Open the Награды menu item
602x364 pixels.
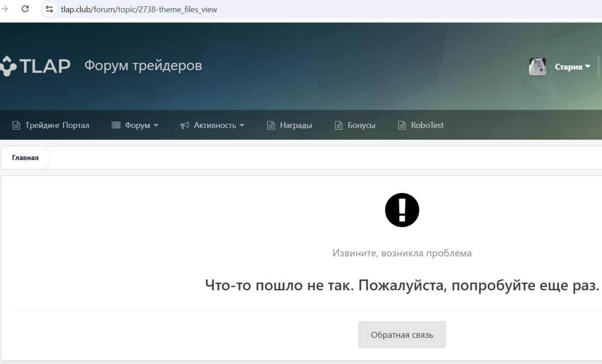290,125
